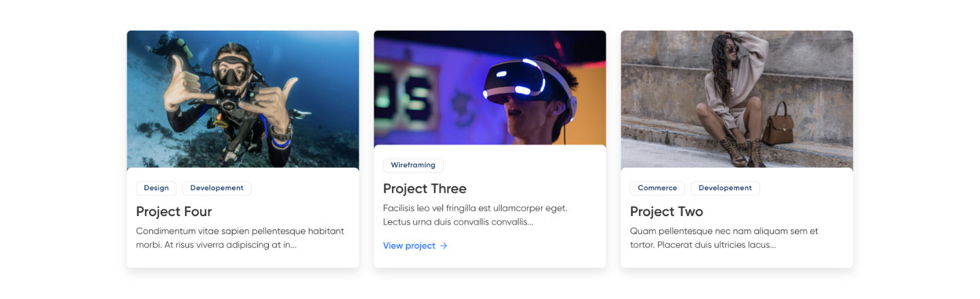Open the seated woman fashion image
Image resolution: width=980 pixels, height=299 pixels.
[737, 99]
